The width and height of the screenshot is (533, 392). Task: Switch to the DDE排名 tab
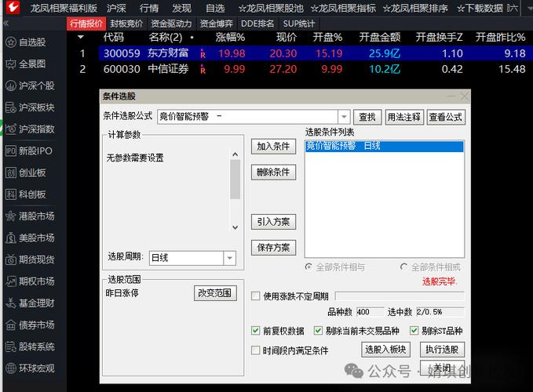point(257,24)
